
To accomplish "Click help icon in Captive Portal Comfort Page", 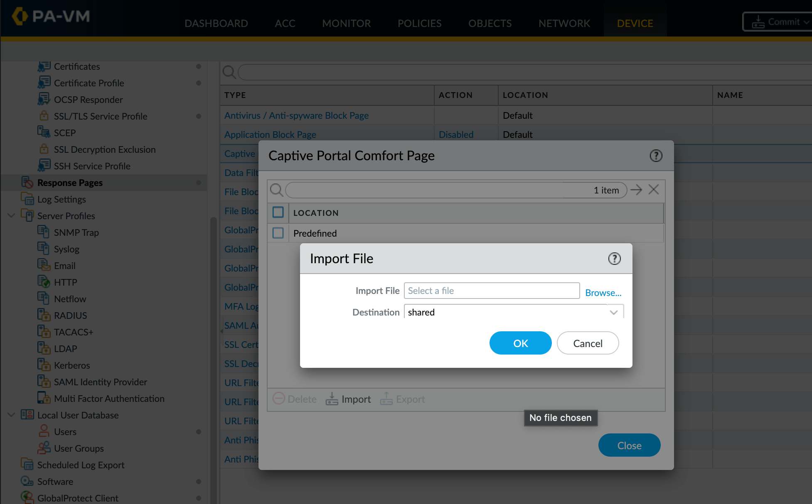I will (x=656, y=156).
